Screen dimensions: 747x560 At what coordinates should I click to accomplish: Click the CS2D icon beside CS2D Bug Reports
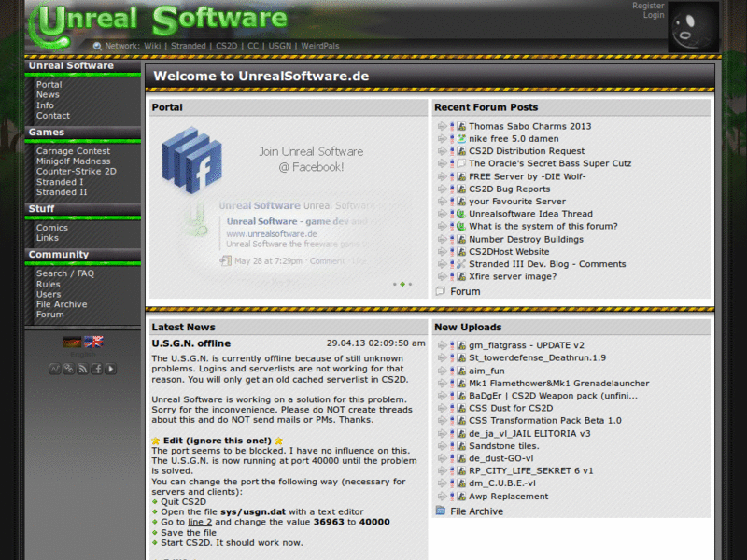pos(461,189)
